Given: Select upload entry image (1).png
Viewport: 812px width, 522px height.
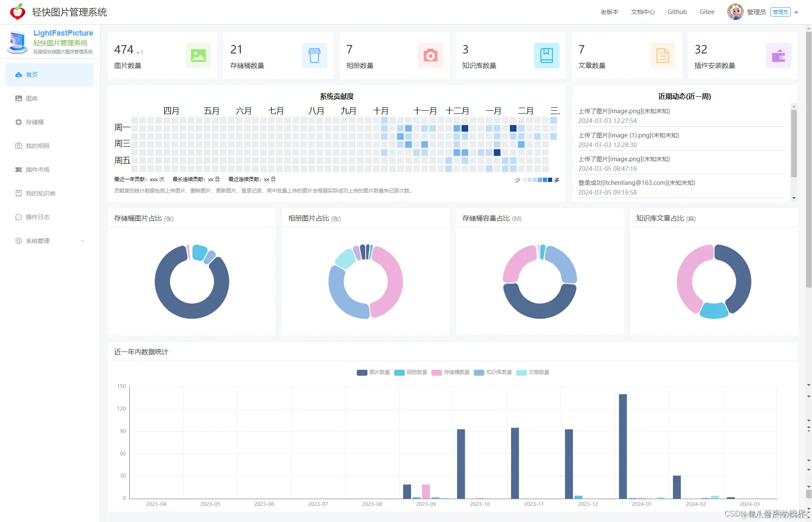Looking at the screenshot, I should point(681,140).
